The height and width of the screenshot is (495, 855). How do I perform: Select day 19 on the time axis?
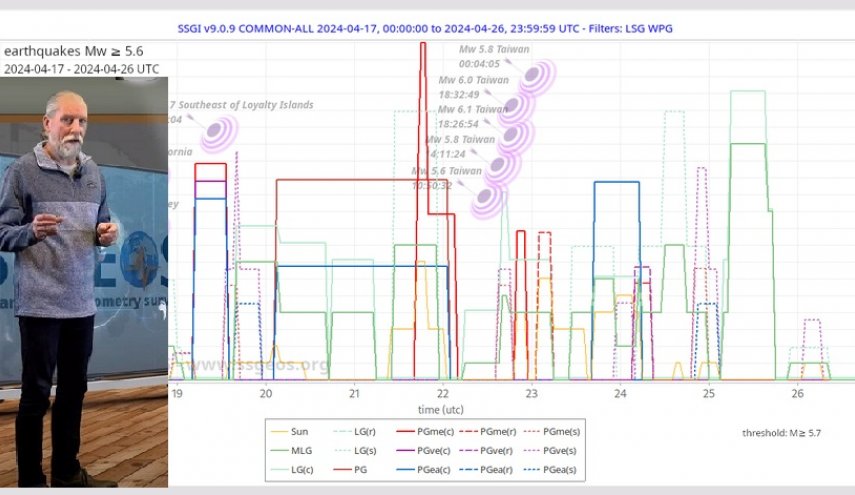click(177, 393)
